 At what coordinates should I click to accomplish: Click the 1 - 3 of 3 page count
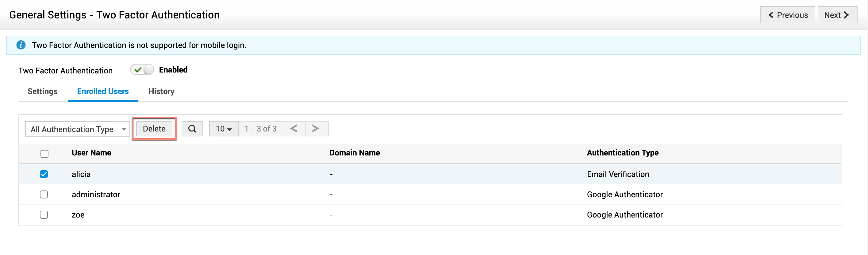[x=260, y=129]
